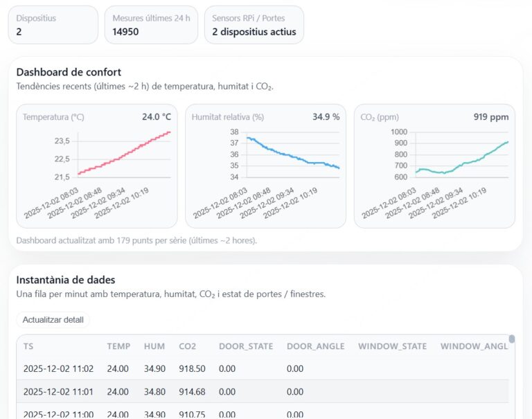Screen dimensions: 532x419
Task: Click the TEMP column header
Action: tap(118, 346)
